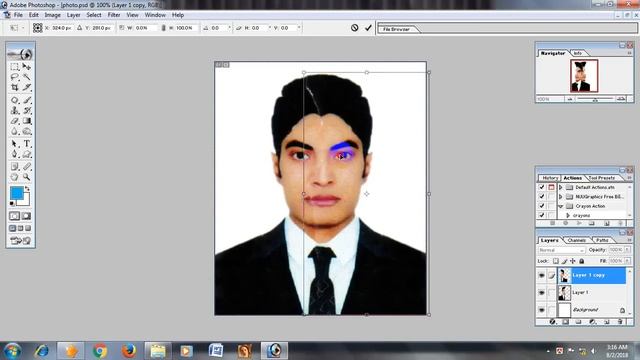Select the Dodge tool
The height and width of the screenshot is (360, 640).
[x=27, y=131]
